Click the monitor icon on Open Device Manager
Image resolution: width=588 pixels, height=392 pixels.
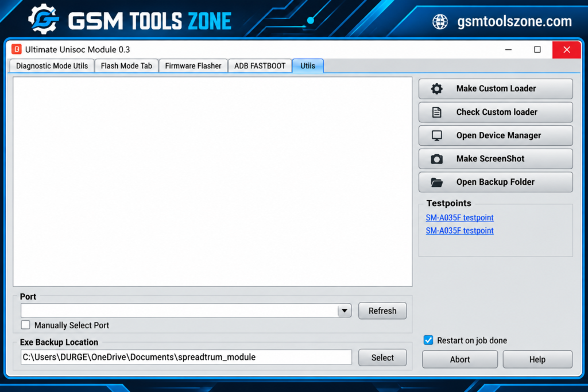(x=436, y=135)
